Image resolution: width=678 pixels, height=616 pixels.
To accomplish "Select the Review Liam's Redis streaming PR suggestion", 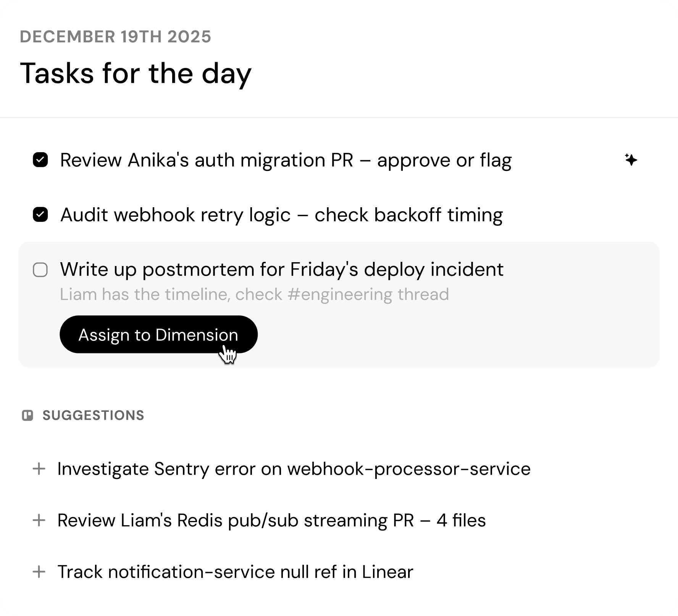I will [x=271, y=520].
